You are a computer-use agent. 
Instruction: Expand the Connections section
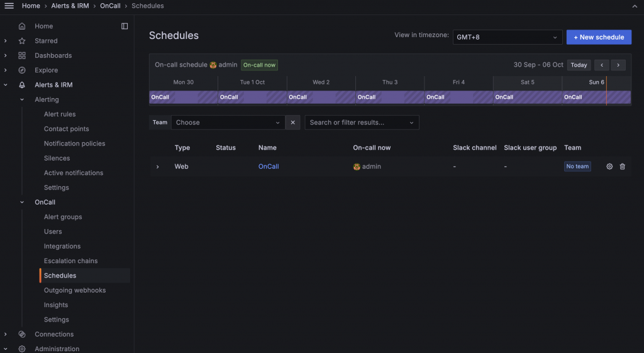click(x=5, y=335)
